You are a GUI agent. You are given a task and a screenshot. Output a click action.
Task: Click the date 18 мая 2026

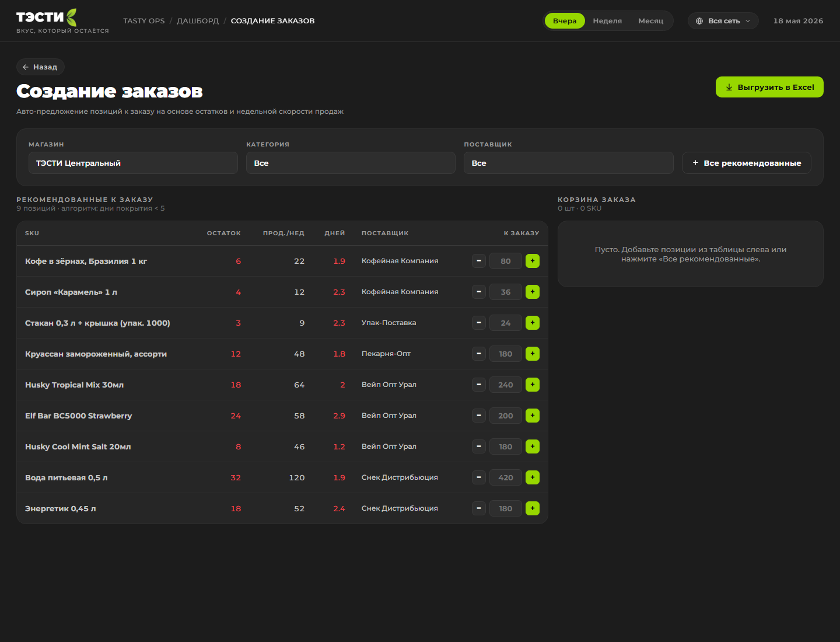tap(798, 21)
